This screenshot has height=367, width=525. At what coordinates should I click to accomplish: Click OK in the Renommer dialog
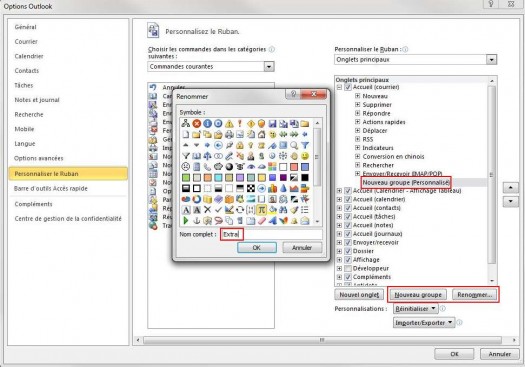pos(257,248)
